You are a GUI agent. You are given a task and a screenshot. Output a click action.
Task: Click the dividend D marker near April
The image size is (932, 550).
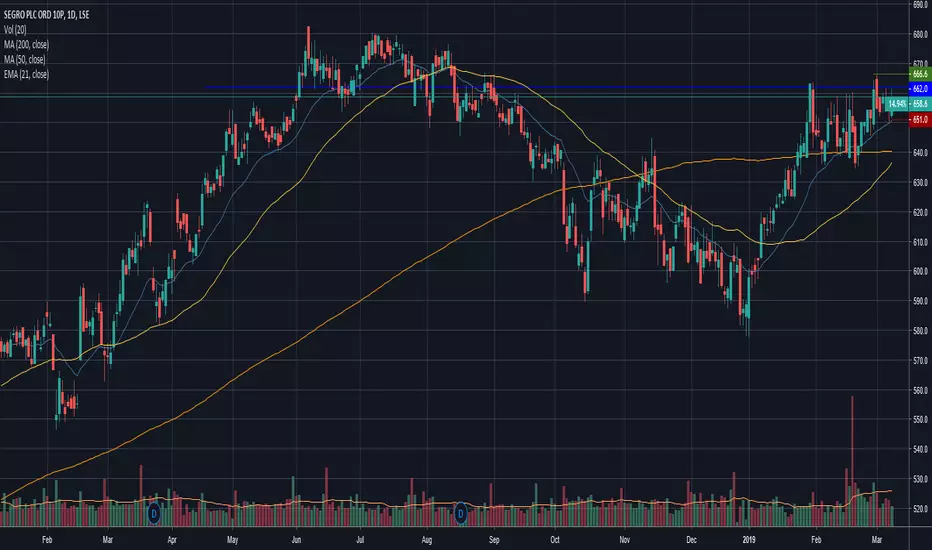[154, 513]
